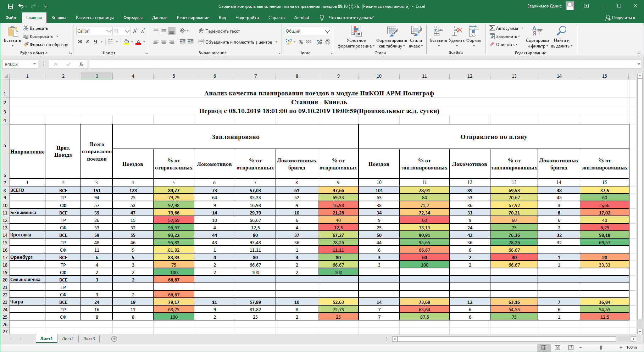Click the Insert Function fx icon

pyautogui.click(x=81, y=64)
